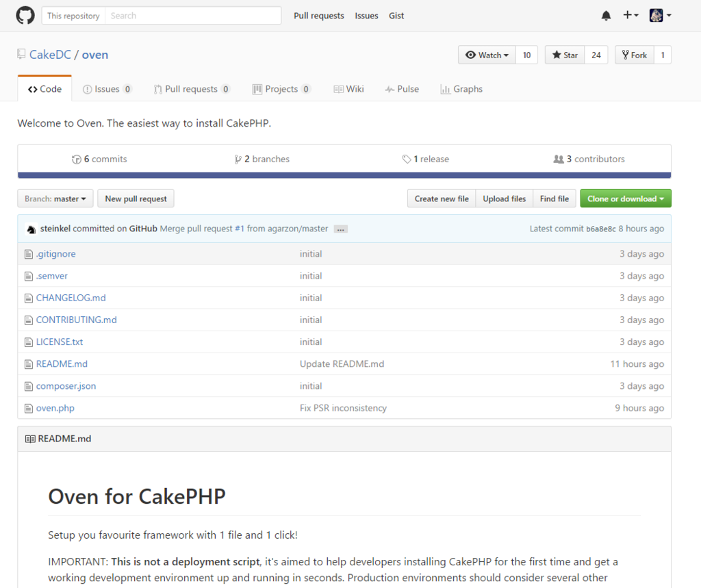The image size is (701, 588).
Task: Expand the commit message ellipsis
Action: click(x=341, y=229)
